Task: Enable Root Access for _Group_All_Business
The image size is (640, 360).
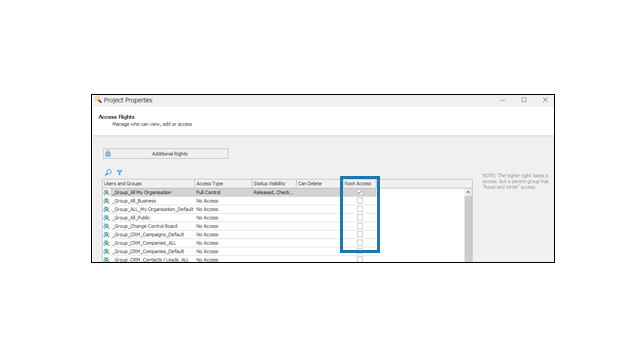Action: pos(360,201)
